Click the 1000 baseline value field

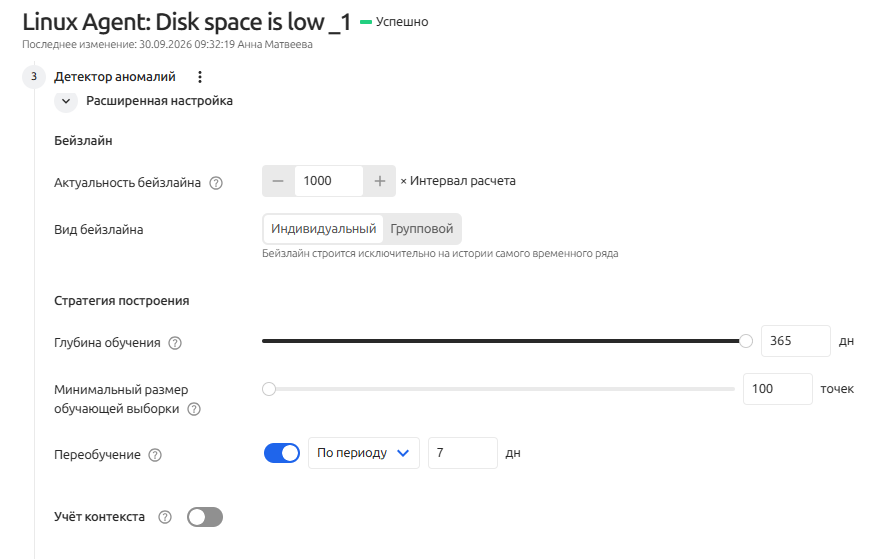(329, 181)
